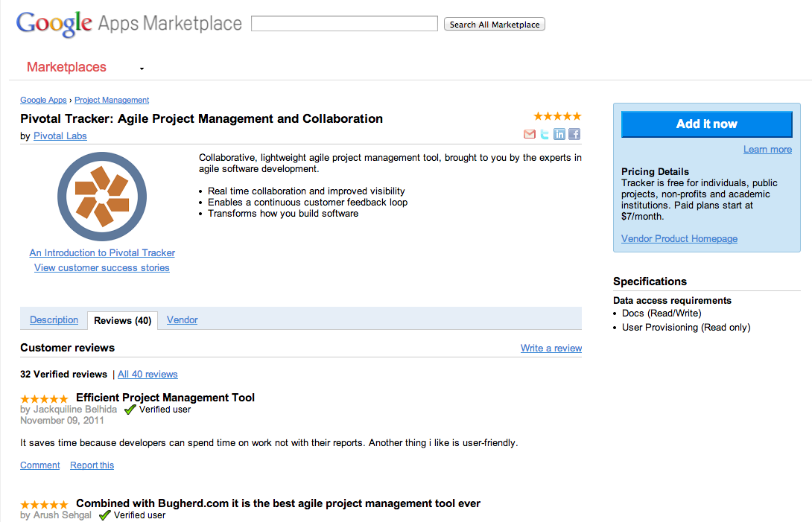Viewport: 812px width, 522px height.
Task: Click the Pivotal Tracker product title
Action: click(x=201, y=118)
